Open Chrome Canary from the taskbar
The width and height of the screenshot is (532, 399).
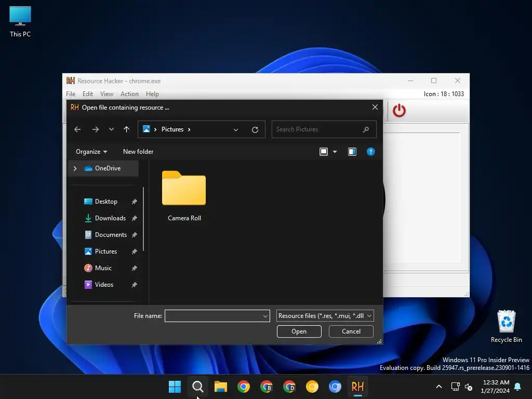[312, 387]
